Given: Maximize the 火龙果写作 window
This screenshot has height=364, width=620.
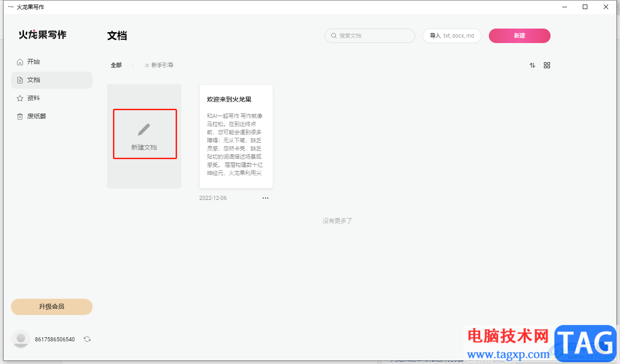Looking at the screenshot, I should pos(585,7).
